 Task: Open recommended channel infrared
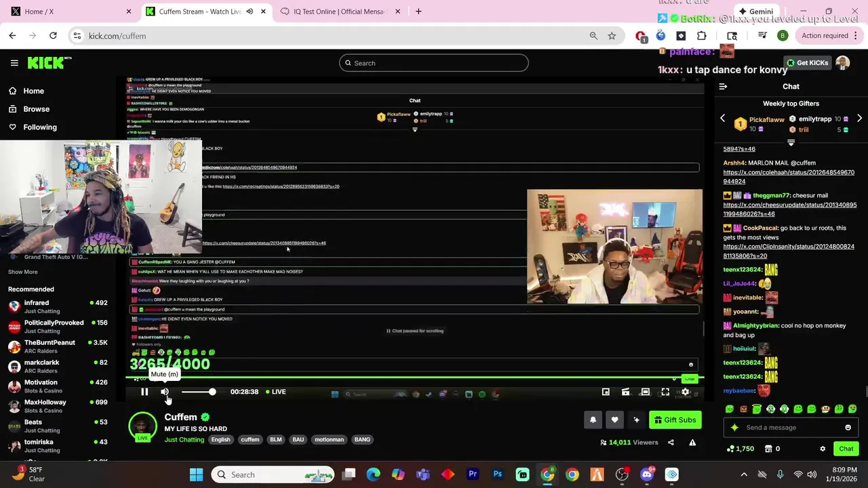[x=58, y=307]
